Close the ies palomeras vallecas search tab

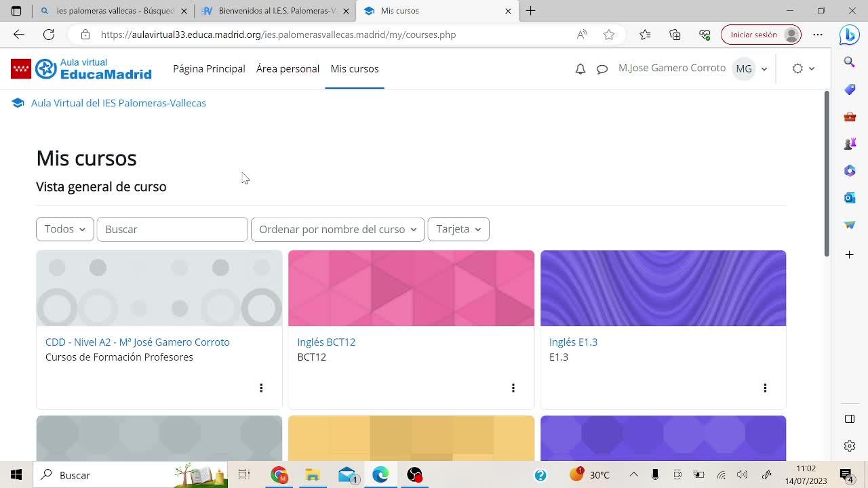(184, 11)
